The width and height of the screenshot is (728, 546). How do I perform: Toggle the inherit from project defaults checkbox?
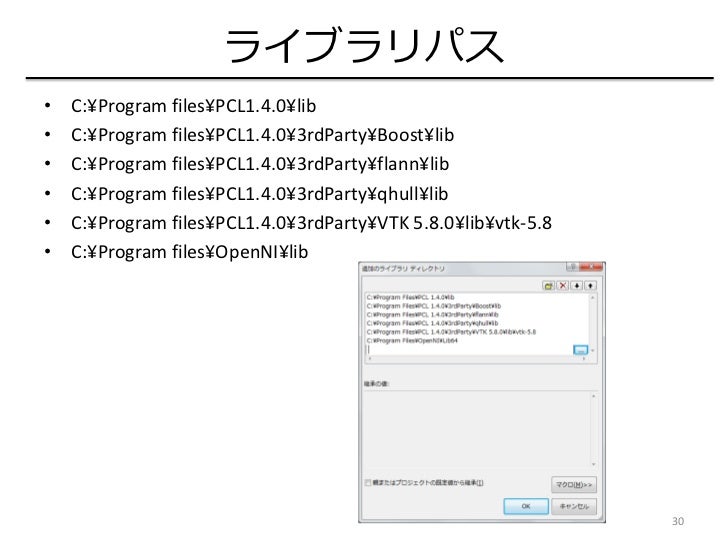coord(368,483)
